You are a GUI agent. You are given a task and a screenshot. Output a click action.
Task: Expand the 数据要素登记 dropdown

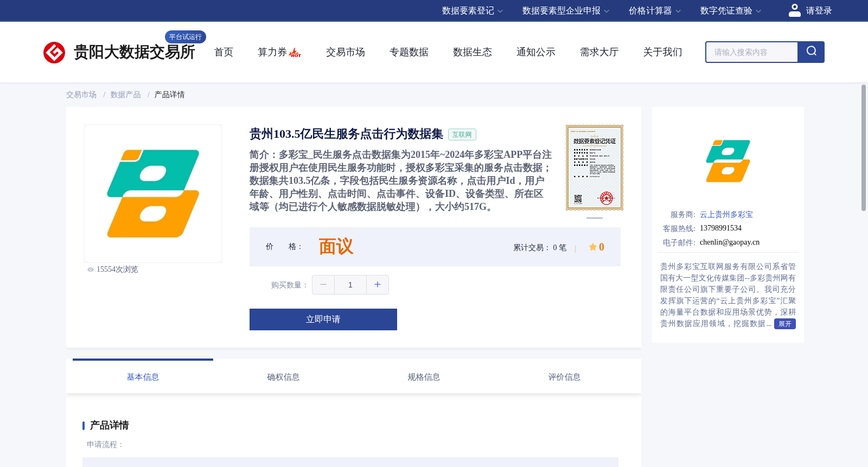473,11
